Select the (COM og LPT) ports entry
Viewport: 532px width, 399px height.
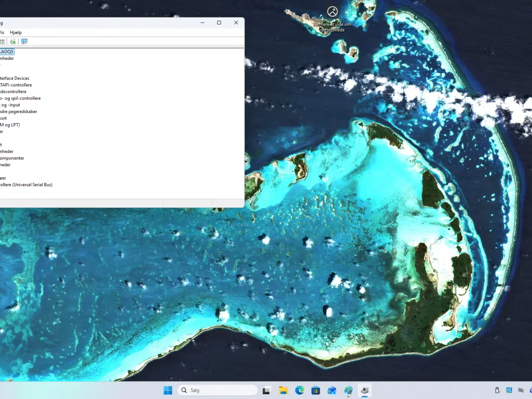[x=10, y=125]
